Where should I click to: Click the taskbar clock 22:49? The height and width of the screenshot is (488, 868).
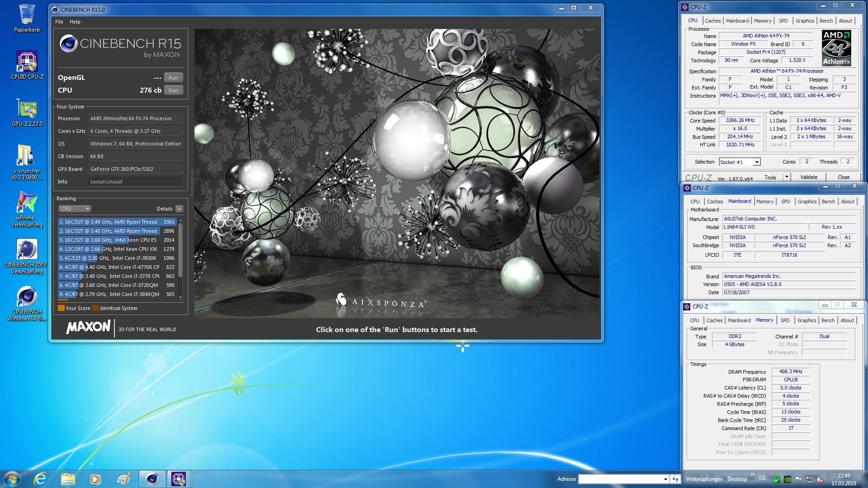point(844,476)
